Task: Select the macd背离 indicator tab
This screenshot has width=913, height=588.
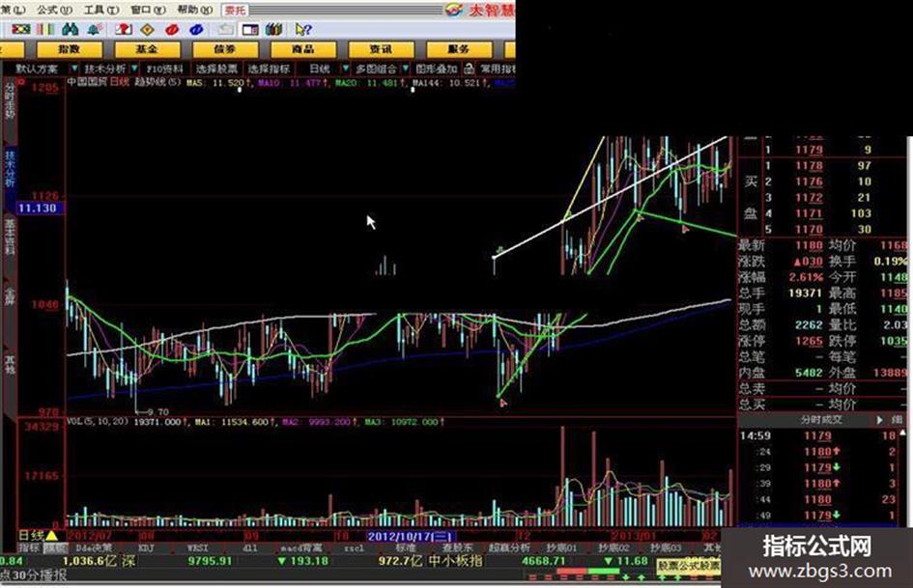Action: click(301, 548)
